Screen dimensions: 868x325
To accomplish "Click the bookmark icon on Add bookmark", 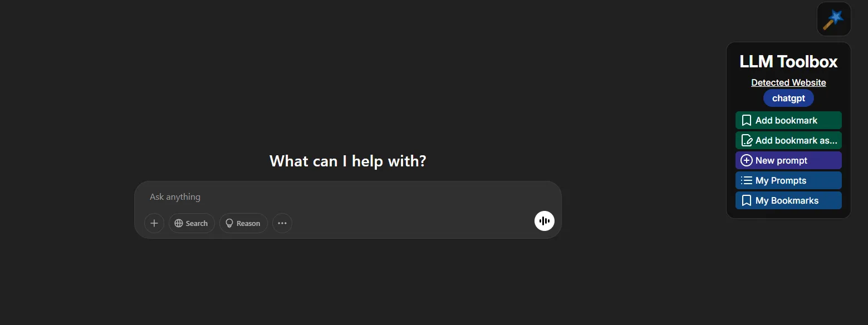I will click(x=747, y=120).
